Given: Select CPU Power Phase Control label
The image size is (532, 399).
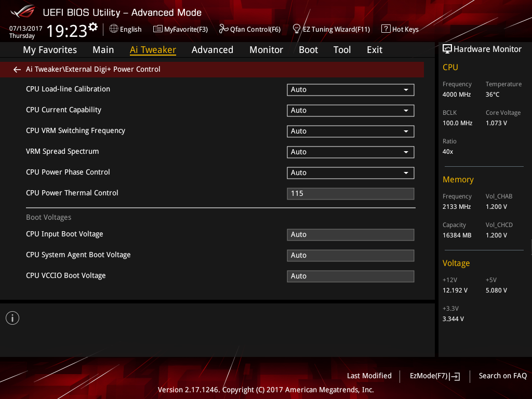Looking at the screenshot, I should point(68,172).
